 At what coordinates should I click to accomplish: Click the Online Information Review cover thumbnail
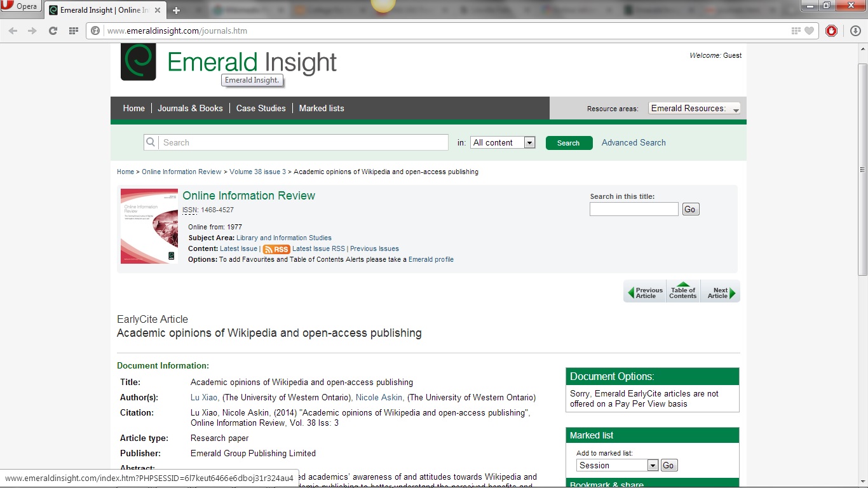tap(149, 226)
